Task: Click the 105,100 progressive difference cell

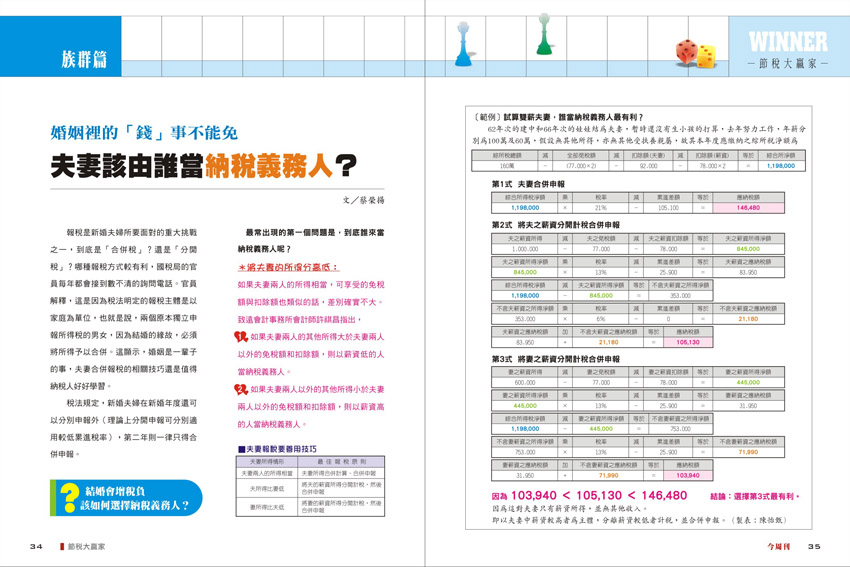Action: (x=668, y=208)
